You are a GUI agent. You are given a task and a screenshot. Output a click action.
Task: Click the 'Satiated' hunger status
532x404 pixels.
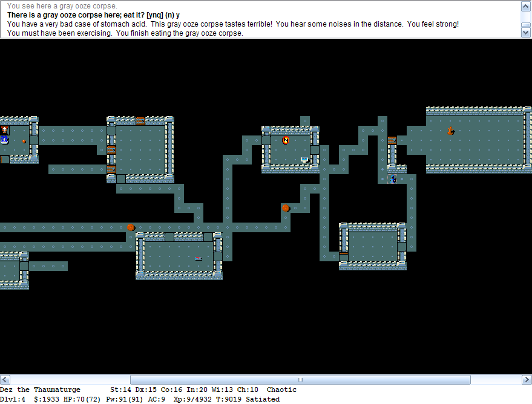pyautogui.click(x=263, y=399)
